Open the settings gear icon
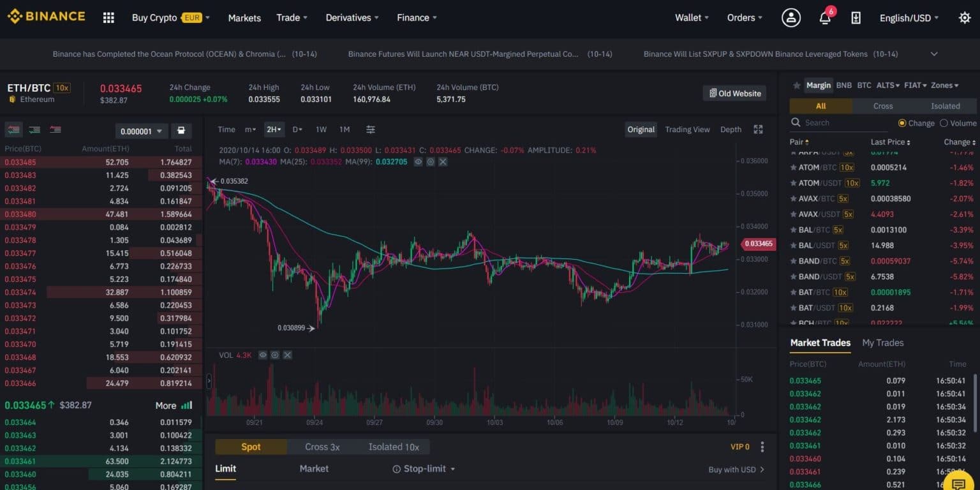Screen dimensions: 980x490 [x=965, y=18]
